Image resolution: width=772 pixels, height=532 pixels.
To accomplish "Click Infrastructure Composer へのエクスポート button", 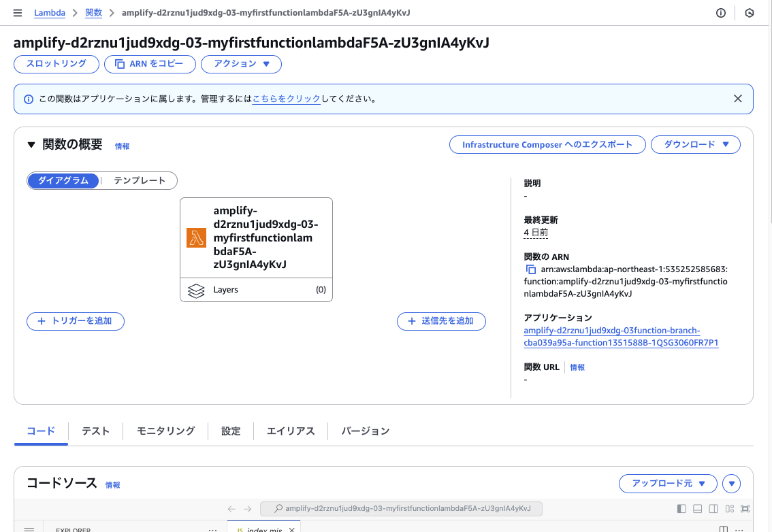I will point(547,145).
